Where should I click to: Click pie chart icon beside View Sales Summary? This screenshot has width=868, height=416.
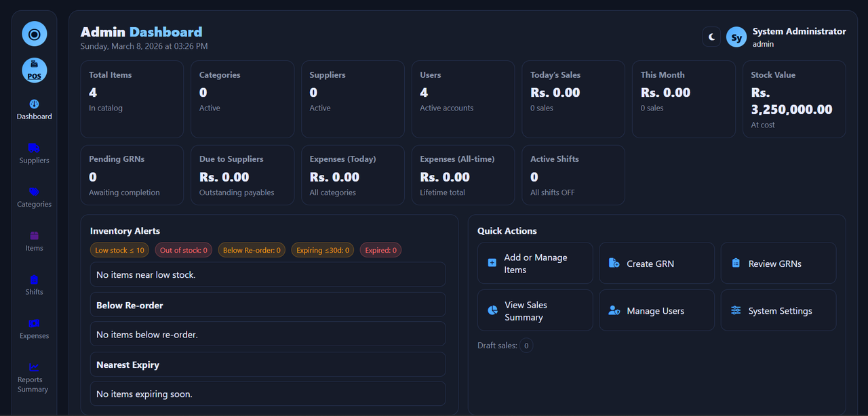pos(493,310)
